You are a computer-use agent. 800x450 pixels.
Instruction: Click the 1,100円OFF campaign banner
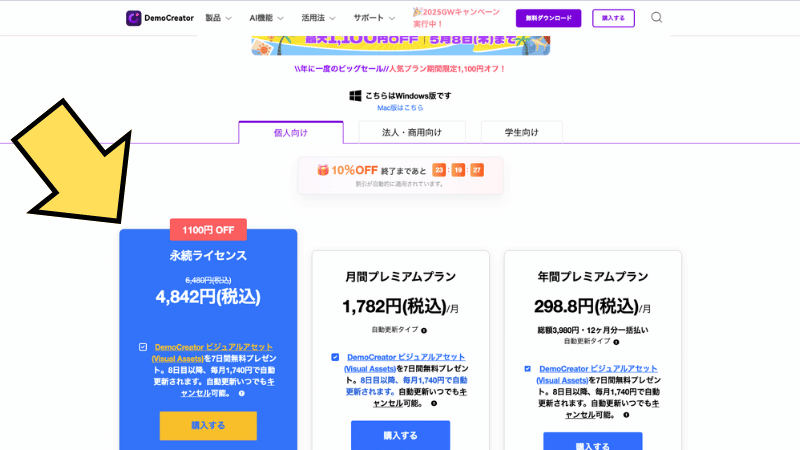(401, 45)
